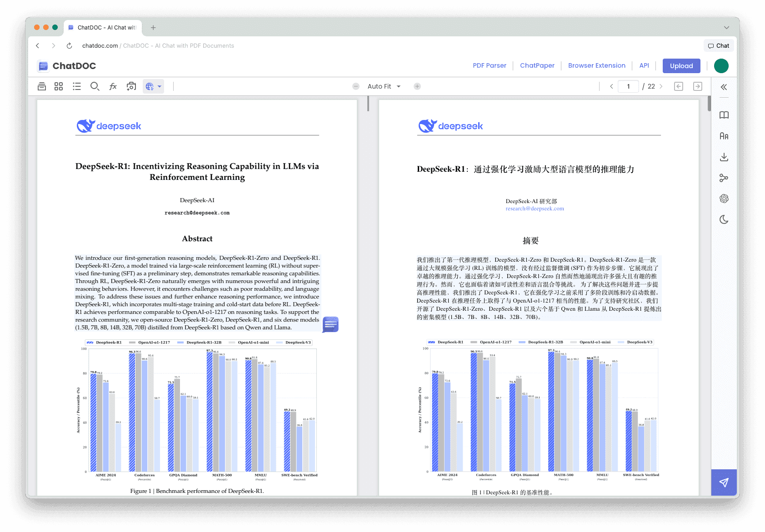
Task: Open the PDF Parser link
Action: tap(490, 65)
